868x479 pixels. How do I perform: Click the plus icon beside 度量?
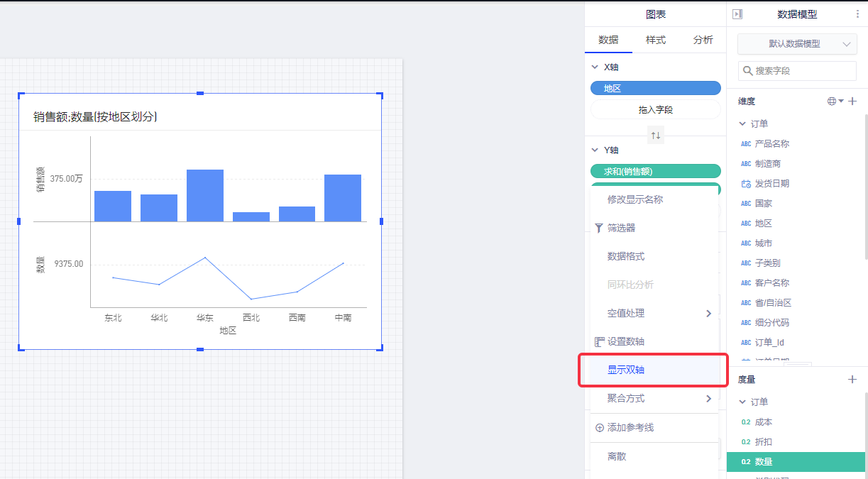(852, 380)
